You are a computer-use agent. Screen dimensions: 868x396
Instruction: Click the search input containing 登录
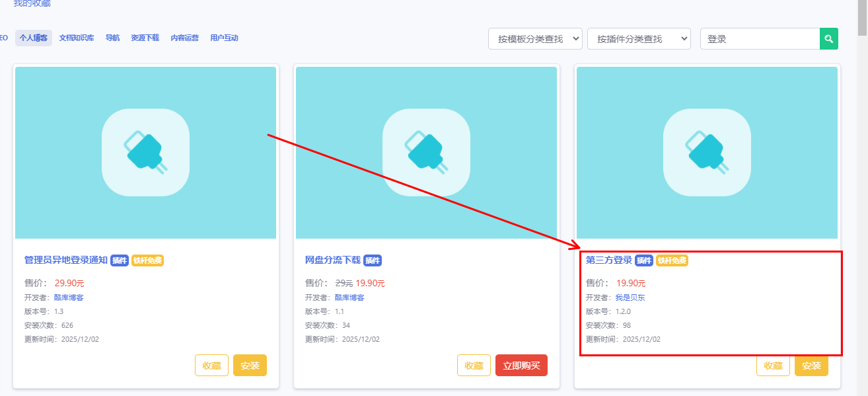(x=760, y=39)
